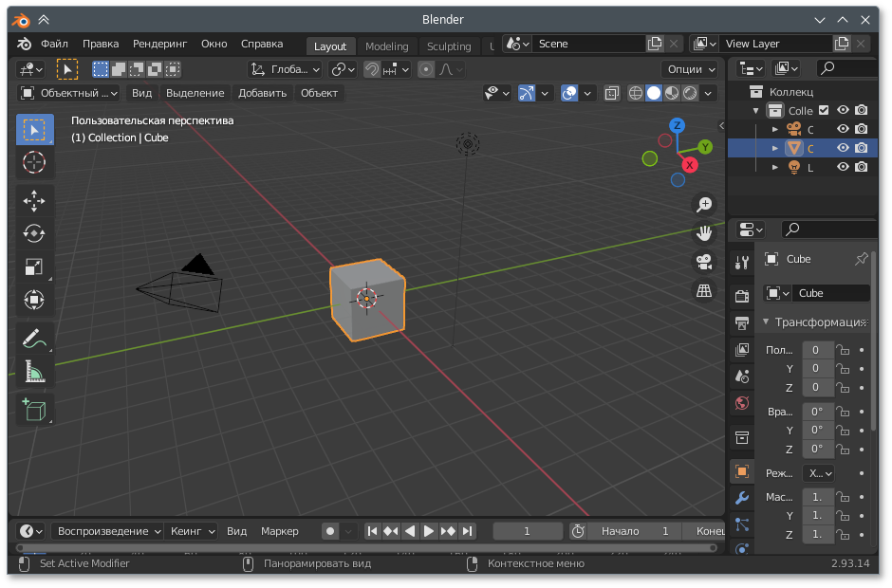Toggle camera view from viewport sidebar
The width and height of the screenshot is (892, 588).
[x=703, y=262]
